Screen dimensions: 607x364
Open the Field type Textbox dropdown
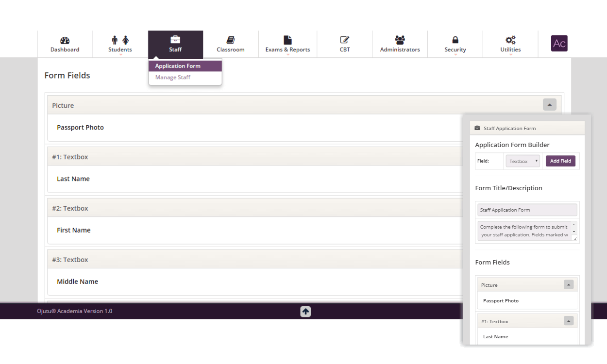tap(523, 161)
